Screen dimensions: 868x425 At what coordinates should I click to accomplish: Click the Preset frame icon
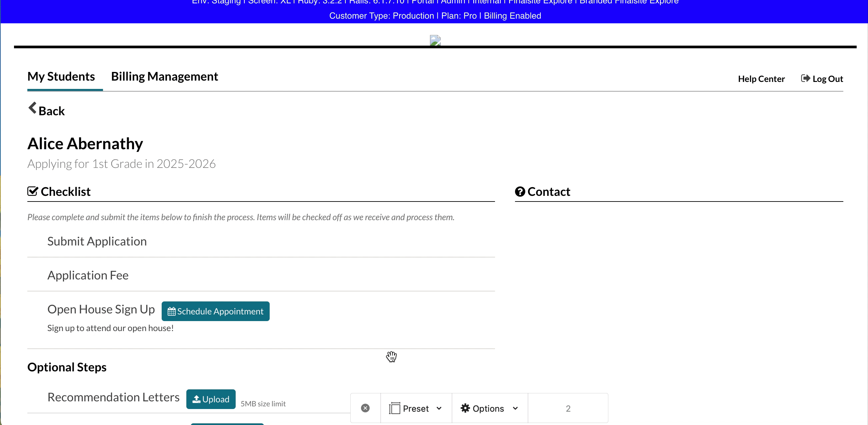click(394, 408)
